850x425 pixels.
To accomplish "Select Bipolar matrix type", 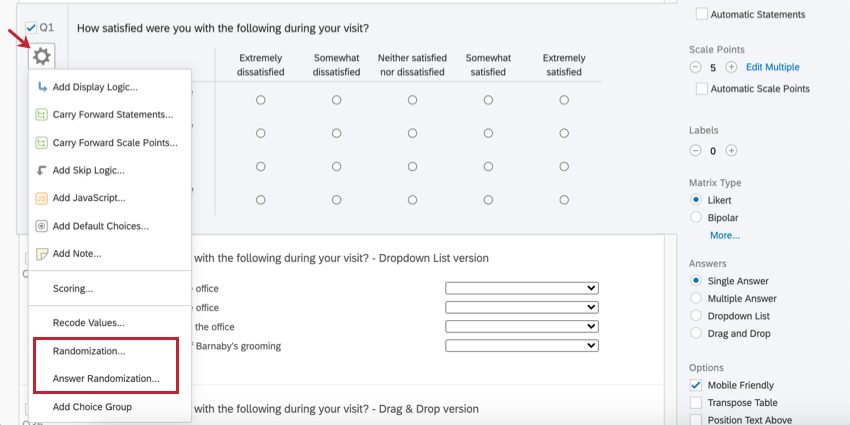I will coord(696,217).
